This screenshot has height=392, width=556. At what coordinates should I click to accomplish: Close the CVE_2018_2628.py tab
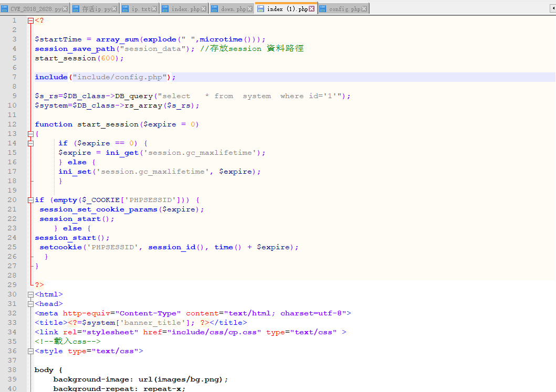[x=65, y=9]
